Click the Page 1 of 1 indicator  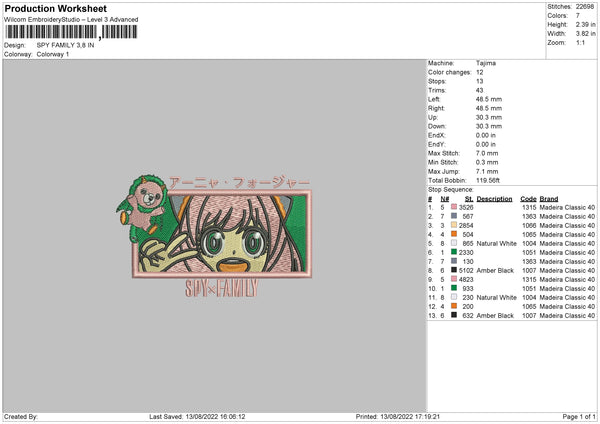point(579,417)
